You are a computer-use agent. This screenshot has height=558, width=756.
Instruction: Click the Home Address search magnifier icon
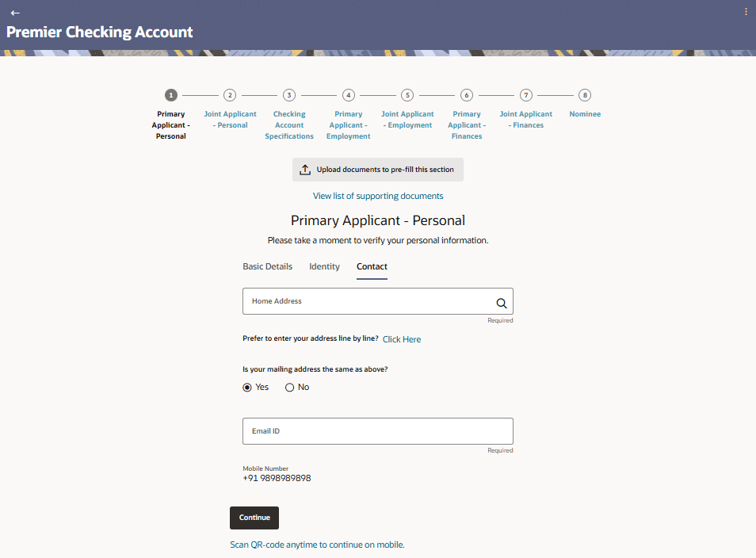tap(502, 303)
